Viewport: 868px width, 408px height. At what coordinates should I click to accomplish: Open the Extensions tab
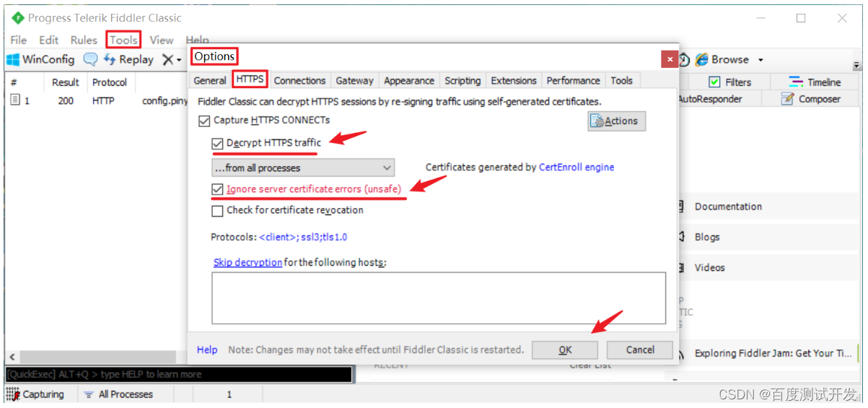[x=514, y=80]
